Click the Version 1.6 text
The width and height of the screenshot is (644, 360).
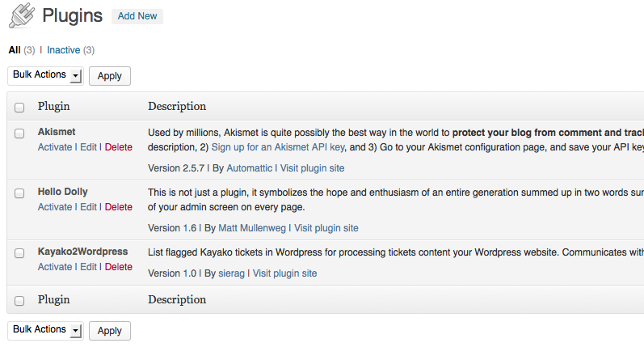[x=172, y=228]
